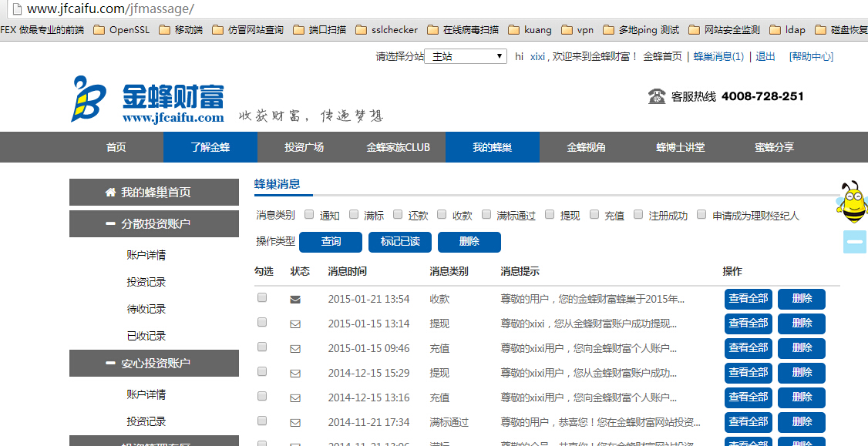Go to 金蜂视角 in the nav bar
The width and height of the screenshot is (868, 446).
pyautogui.click(x=586, y=147)
